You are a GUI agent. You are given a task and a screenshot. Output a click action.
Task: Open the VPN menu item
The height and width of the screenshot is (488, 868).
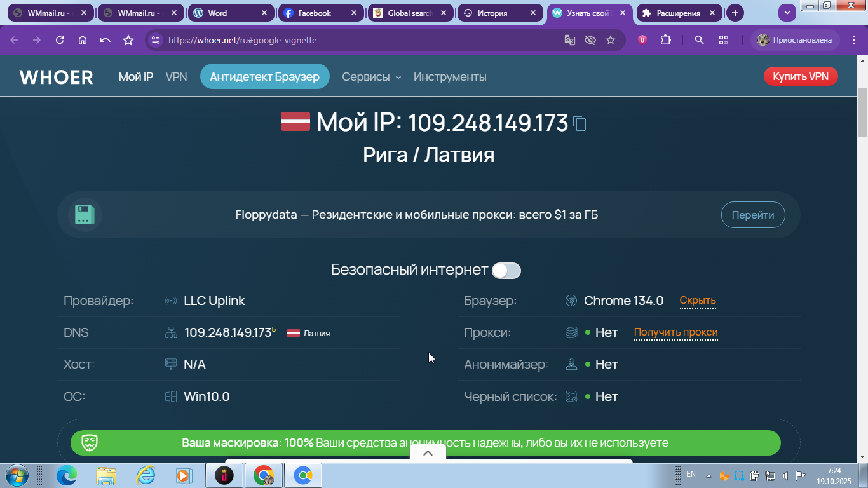click(x=176, y=77)
